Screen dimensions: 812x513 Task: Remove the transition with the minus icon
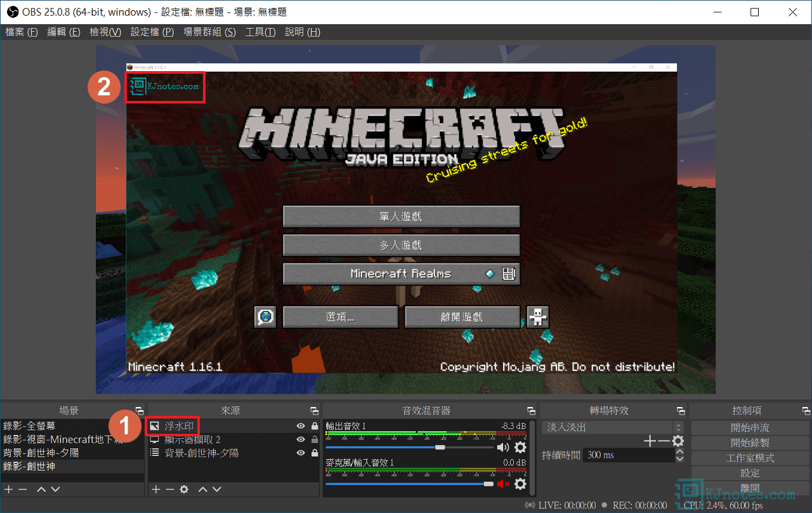pyautogui.click(x=664, y=441)
